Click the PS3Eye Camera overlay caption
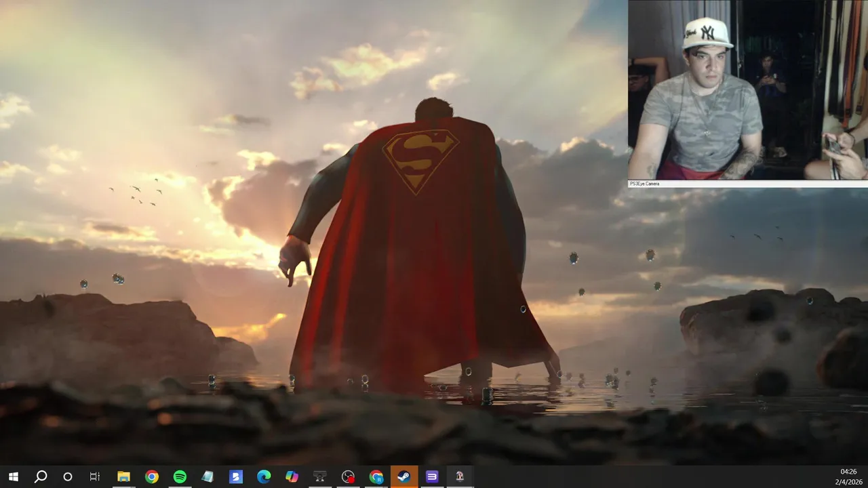Screen dimensions: 868x488 coord(644,184)
